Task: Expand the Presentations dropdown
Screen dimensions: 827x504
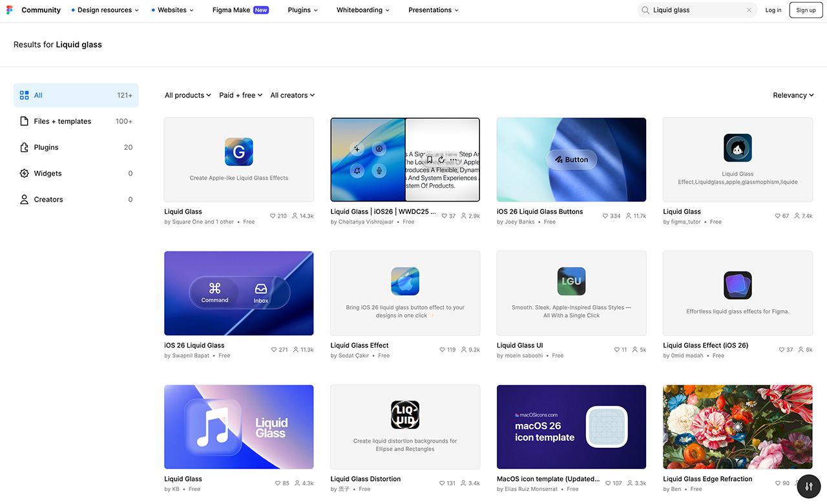Action: 434,10
